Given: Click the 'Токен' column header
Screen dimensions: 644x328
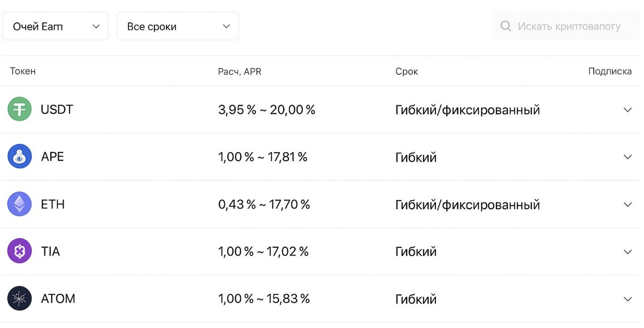Looking at the screenshot, I should point(23,71).
